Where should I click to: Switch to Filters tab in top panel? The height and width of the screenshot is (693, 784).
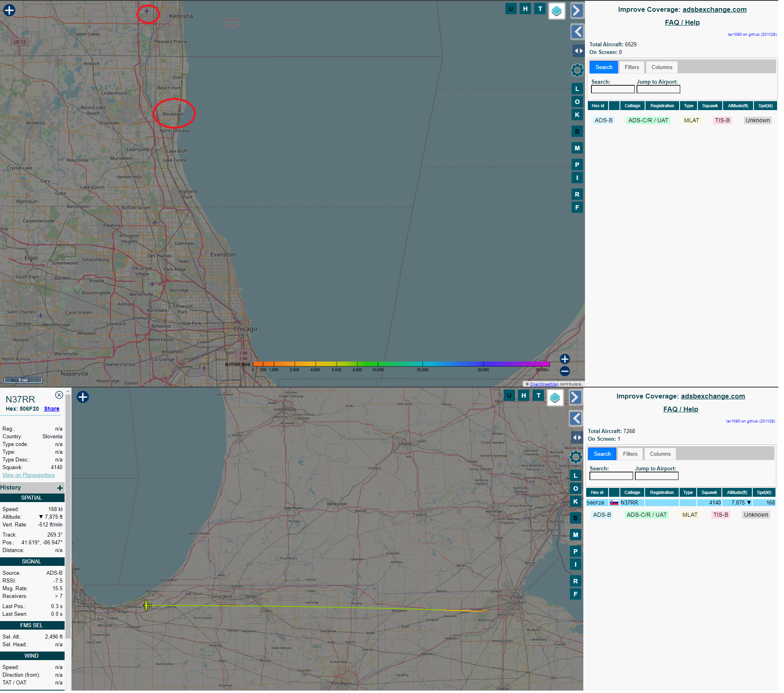pyautogui.click(x=632, y=67)
